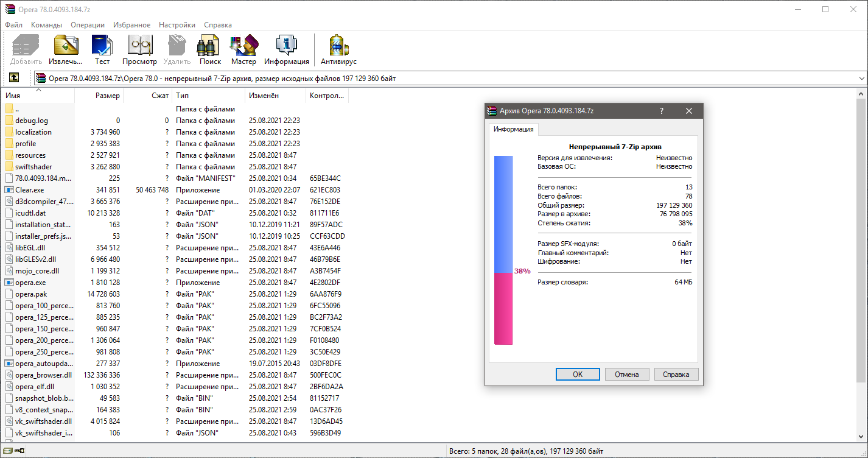868x458 pixels.
Task: Select the mojo_core.dll file
Action: [175, 271]
